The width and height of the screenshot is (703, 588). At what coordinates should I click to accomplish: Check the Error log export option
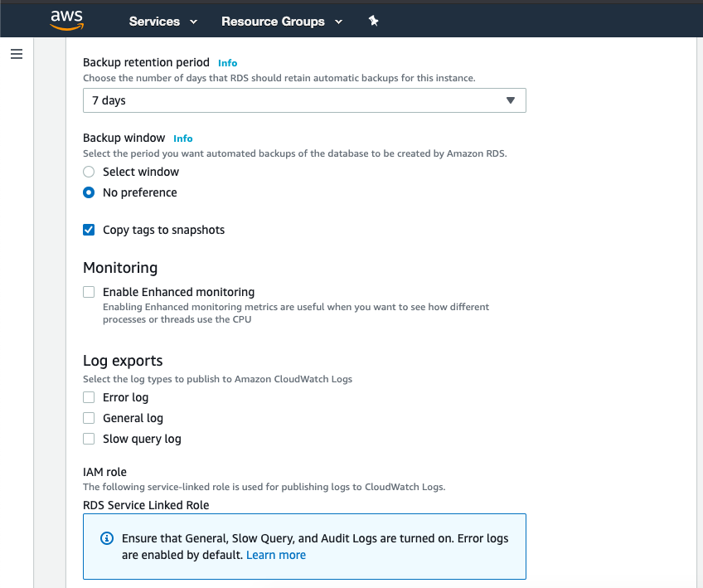pyautogui.click(x=89, y=397)
